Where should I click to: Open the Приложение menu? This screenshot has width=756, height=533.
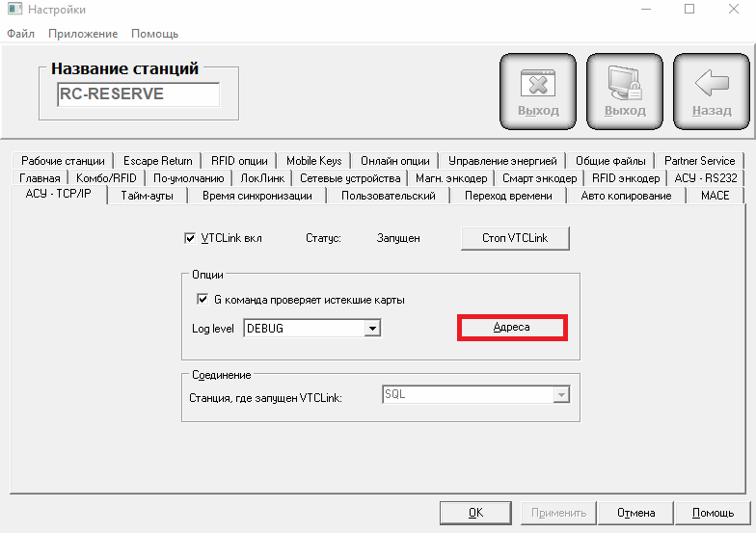pyautogui.click(x=83, y=34)
